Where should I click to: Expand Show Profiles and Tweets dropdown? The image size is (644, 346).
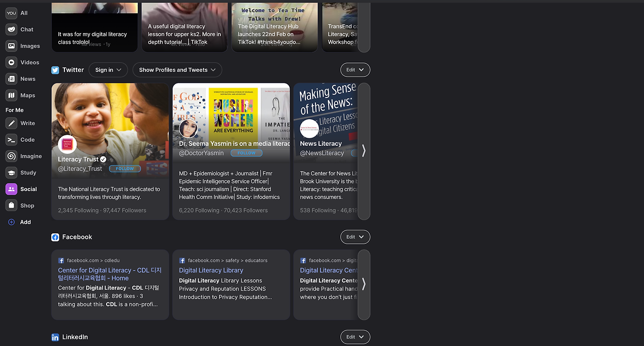(177, 70)
